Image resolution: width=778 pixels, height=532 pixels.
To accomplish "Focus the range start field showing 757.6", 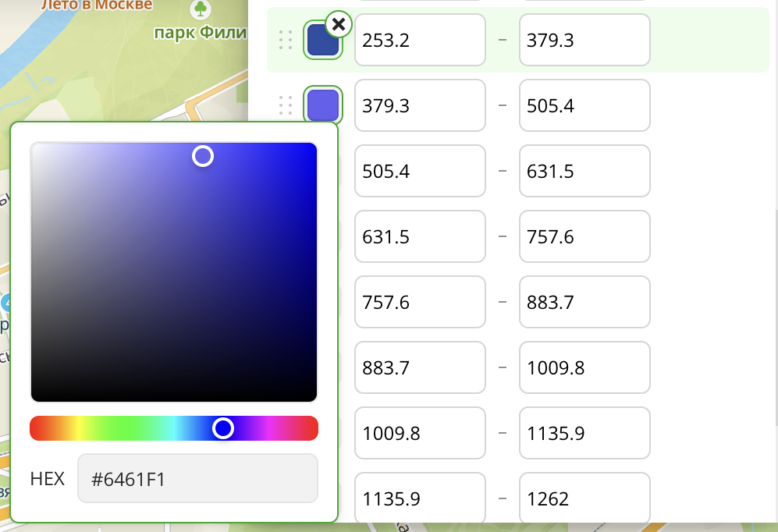I will [420, 302].
